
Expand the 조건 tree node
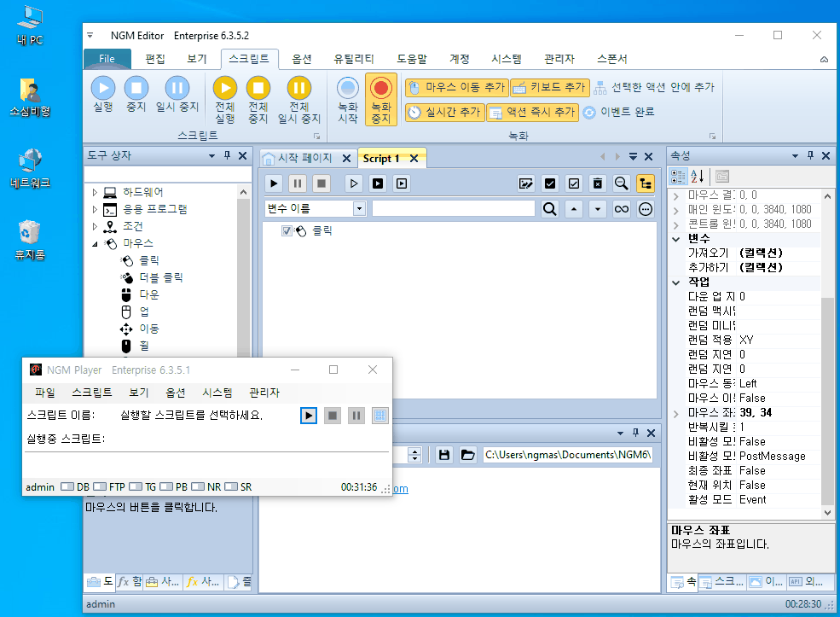click(x=95, y=226)
